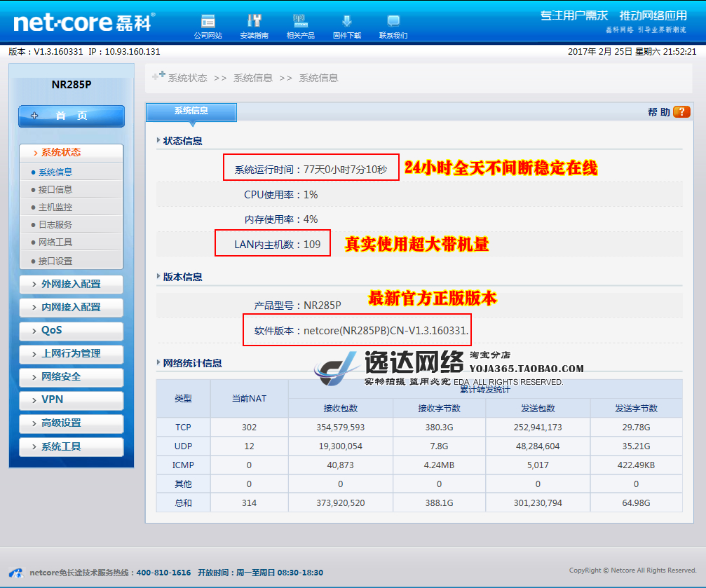Click the version V1.3.160331 header text

click(46, 52)
